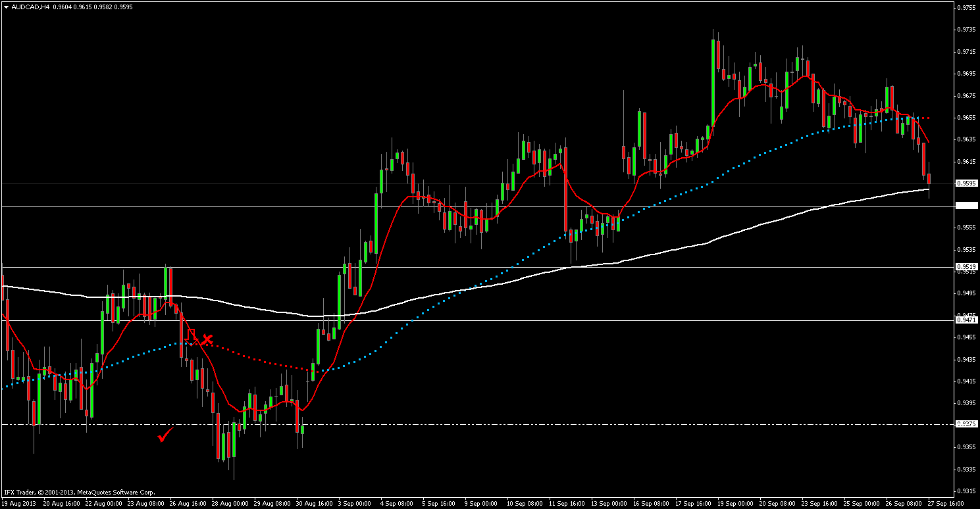Click the 0.9373 dash-dot line price label
The image size is (980, 509).
click(966, 424)
